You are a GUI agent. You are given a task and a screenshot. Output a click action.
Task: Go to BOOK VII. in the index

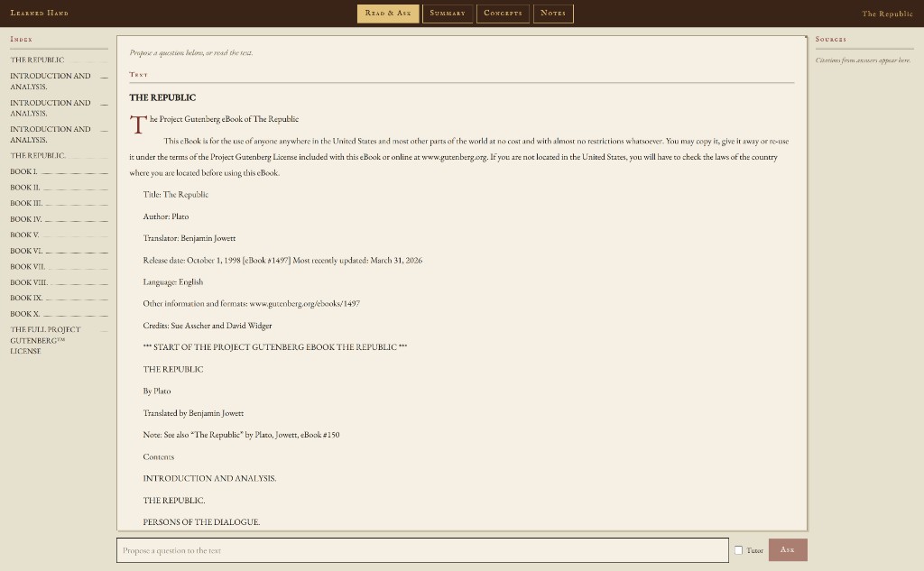pos(59,266)
